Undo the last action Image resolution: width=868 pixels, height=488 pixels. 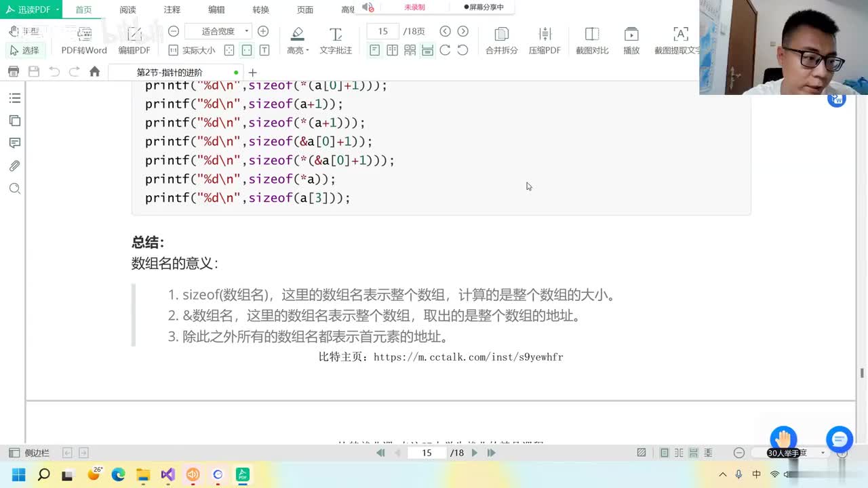coord(54,72)
